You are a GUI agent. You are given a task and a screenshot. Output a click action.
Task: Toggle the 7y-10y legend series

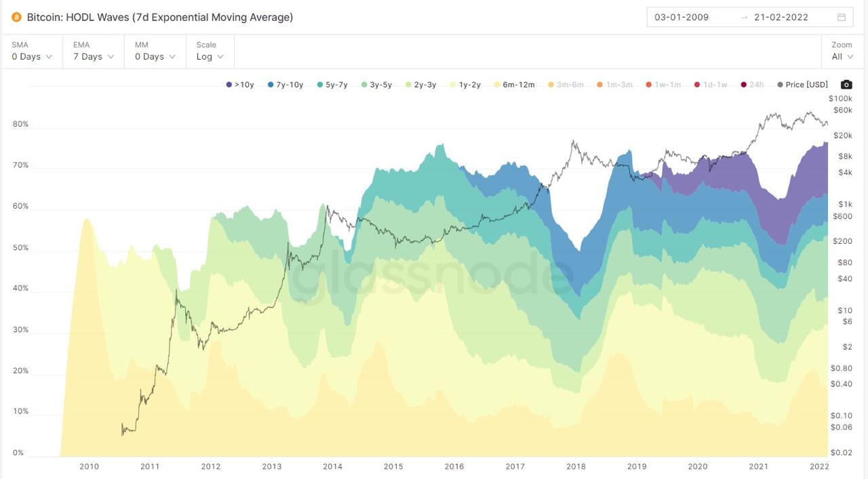pyautogui.click(x=285, y=85)
